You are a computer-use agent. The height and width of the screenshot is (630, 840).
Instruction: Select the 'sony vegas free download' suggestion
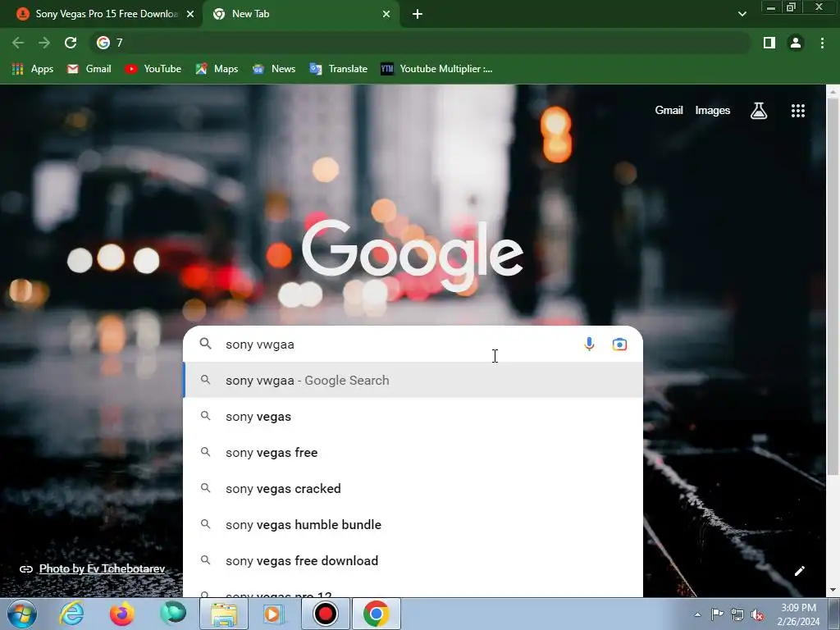[413, 560]
